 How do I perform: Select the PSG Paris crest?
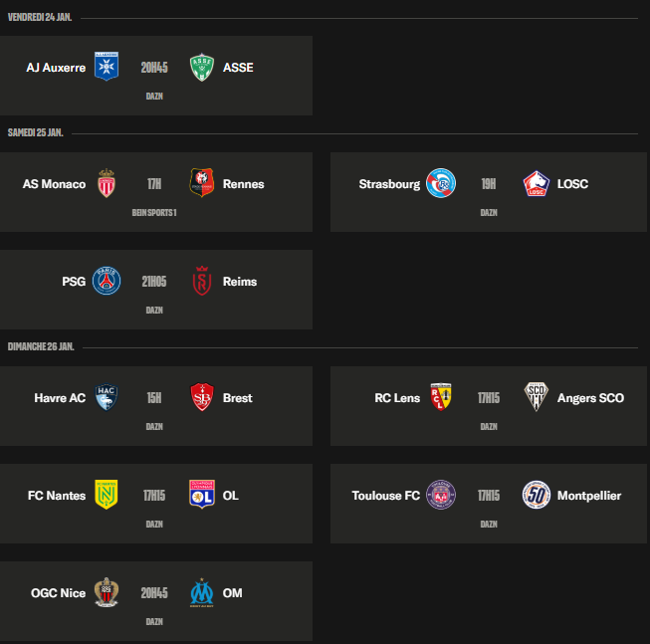[x=107, y=281]
